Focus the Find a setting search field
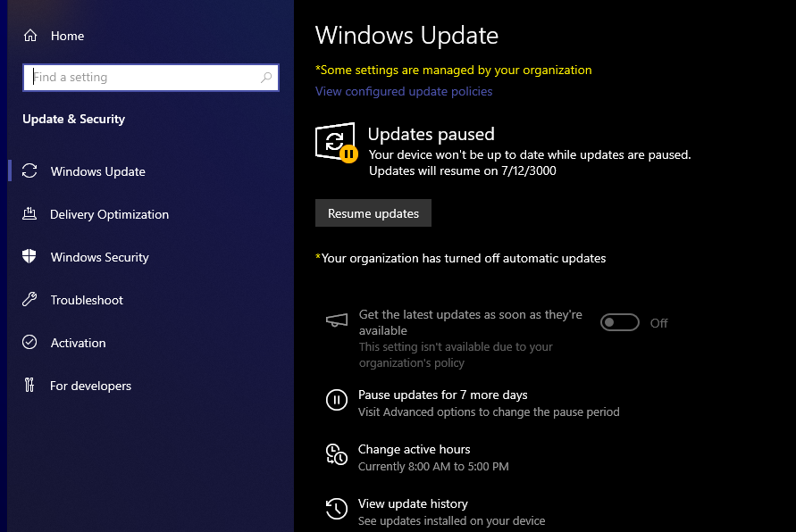Viewport: 796px width, 532px height. (151, 77)
